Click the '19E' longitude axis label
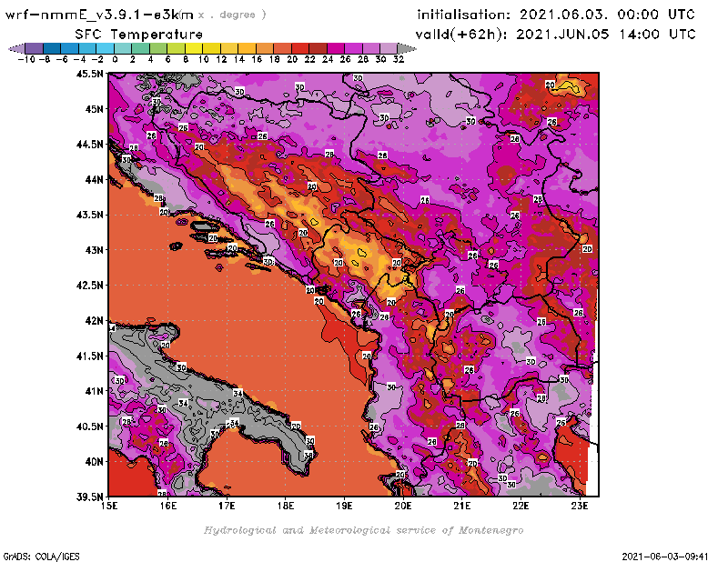728x562 pixels. click(344, 506)
